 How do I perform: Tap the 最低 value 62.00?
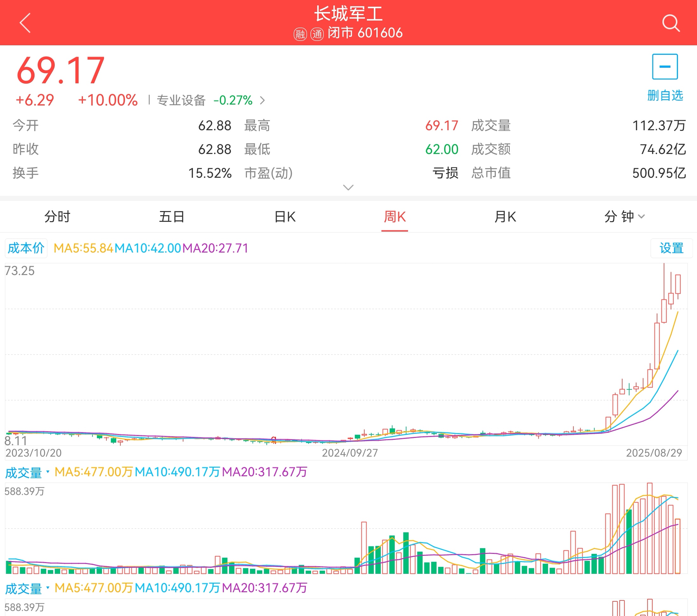click(442, 149)
